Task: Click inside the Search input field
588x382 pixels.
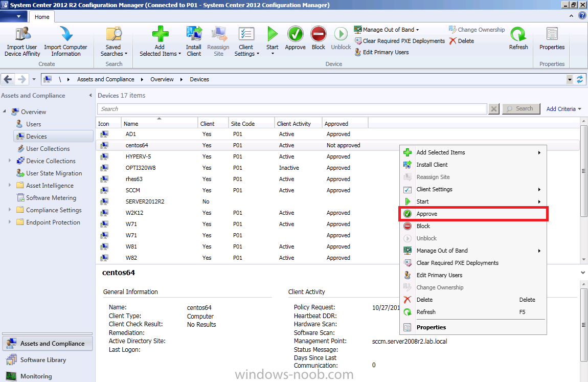Action: pyautogui.click(x=292, y=109)
